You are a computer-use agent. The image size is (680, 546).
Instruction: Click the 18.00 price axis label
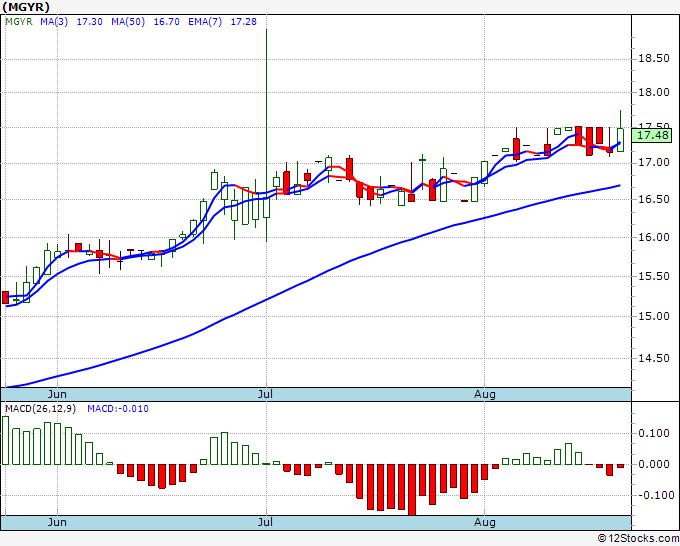[x=654, y=92]
